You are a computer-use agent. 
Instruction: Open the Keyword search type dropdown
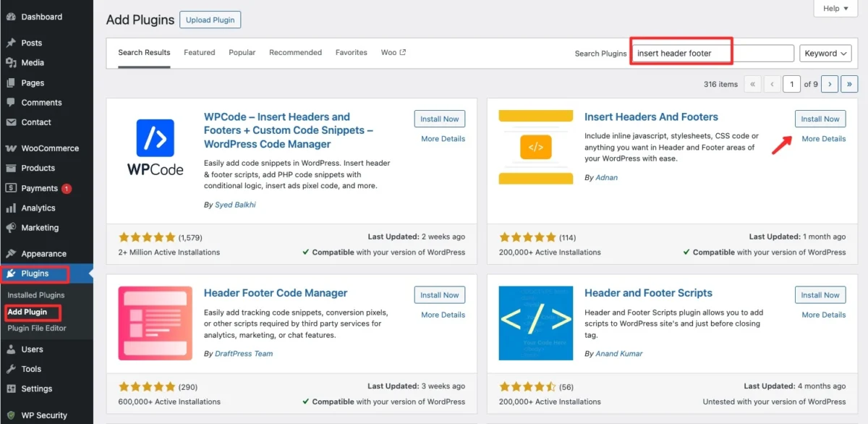(825, 54)
